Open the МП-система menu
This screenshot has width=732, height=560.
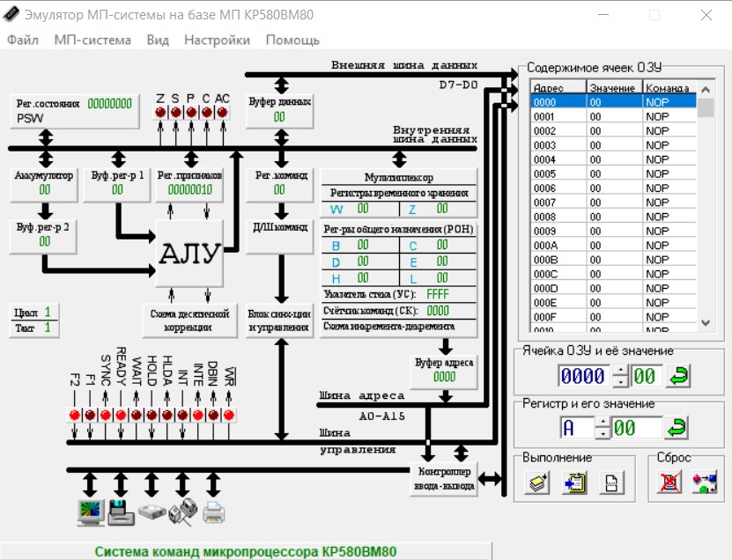point(92,40)
